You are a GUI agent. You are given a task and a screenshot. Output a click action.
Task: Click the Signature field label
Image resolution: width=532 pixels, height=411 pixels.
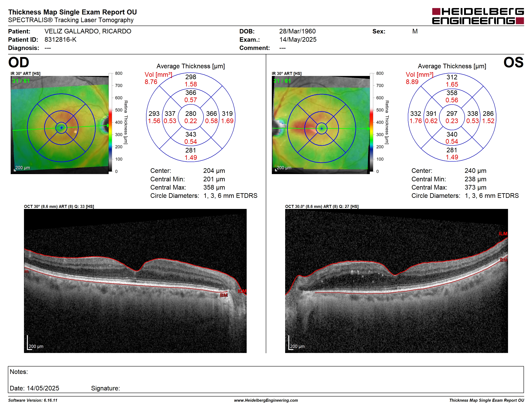coord(105,388)
